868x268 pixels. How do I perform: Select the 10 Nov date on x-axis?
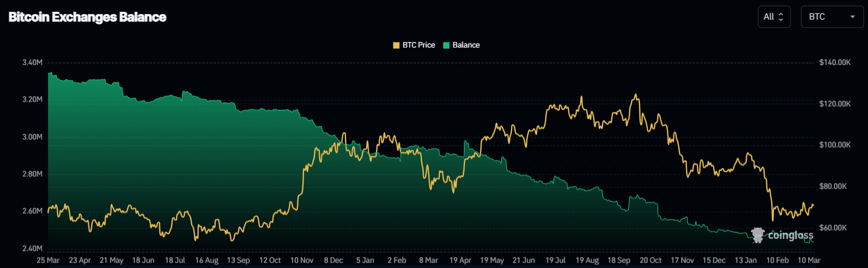pos(302,260)
